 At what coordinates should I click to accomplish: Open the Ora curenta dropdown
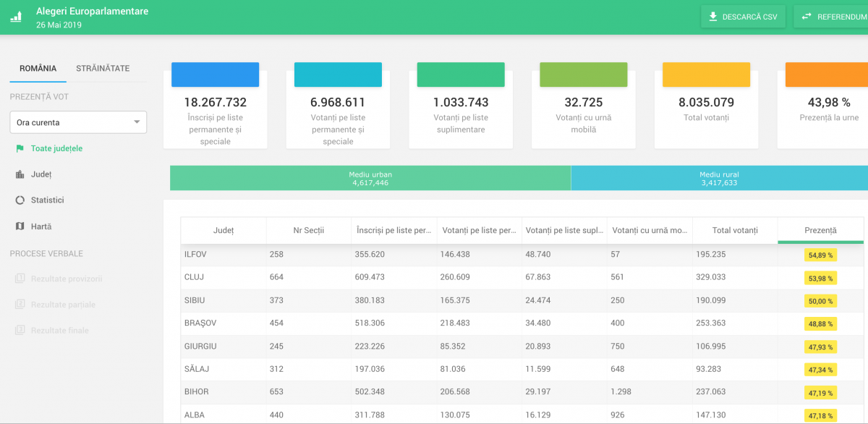click(78, 122)
